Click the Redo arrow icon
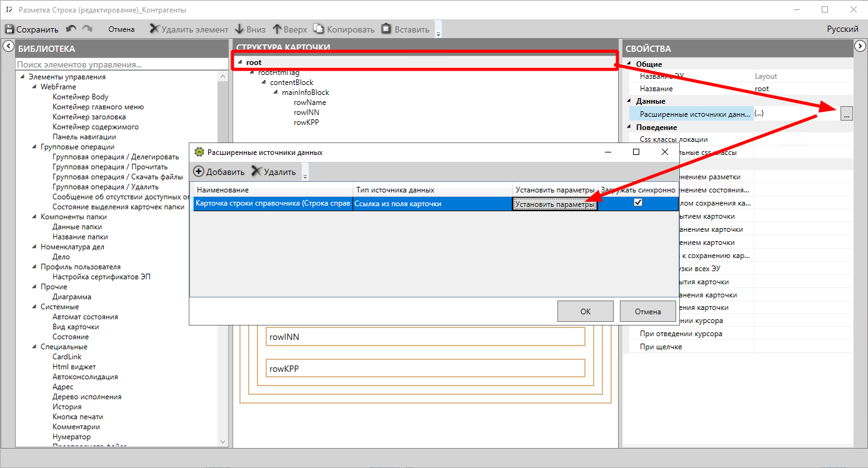This screenshot has height=468, width=868. [x=87, y=29]
